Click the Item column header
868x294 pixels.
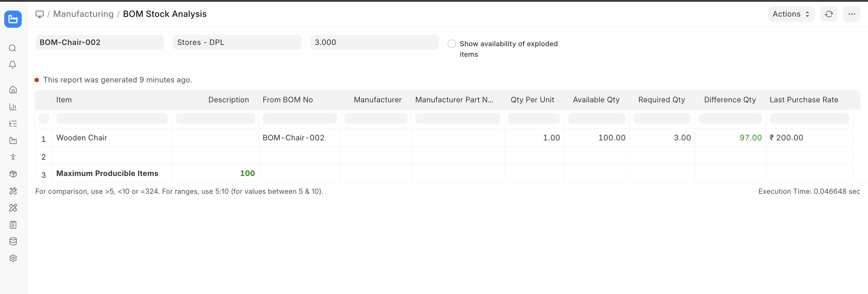[x=64, y=100]
